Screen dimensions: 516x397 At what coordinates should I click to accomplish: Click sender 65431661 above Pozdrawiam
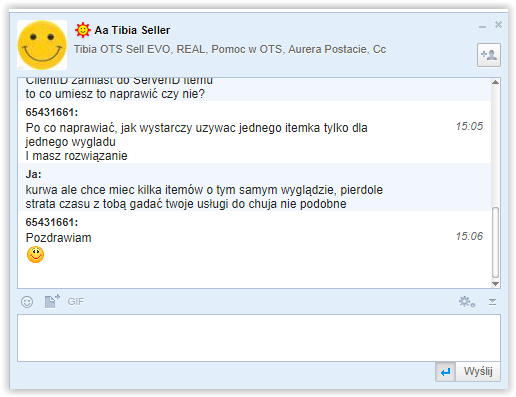52,222
